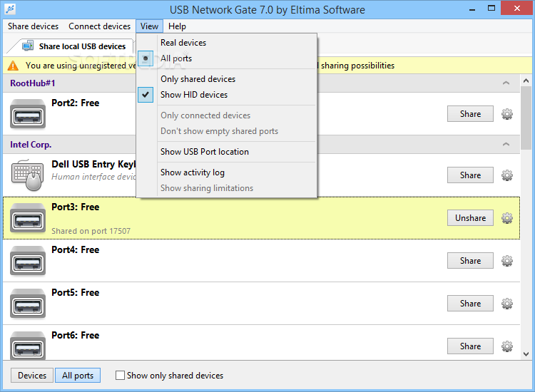Click the application icon in title bar
This screenshot has width=535, height=392.
[10, 9]
